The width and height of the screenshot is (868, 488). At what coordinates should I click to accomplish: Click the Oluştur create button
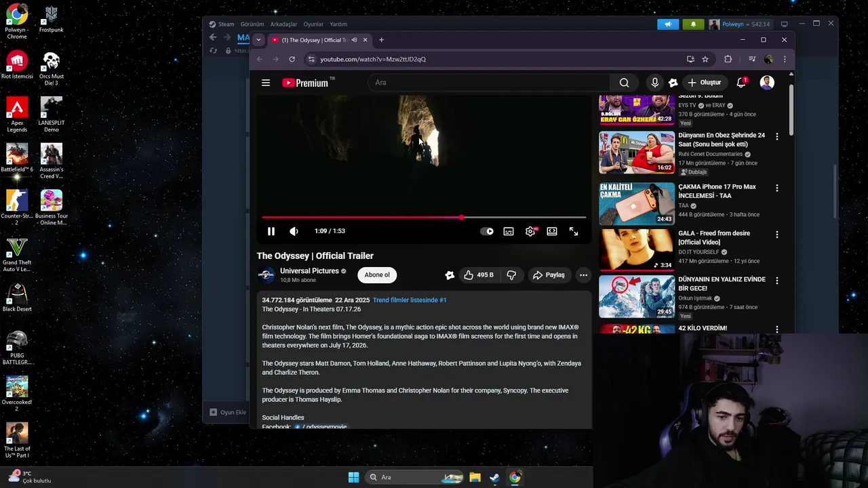(x=704, y=83)
